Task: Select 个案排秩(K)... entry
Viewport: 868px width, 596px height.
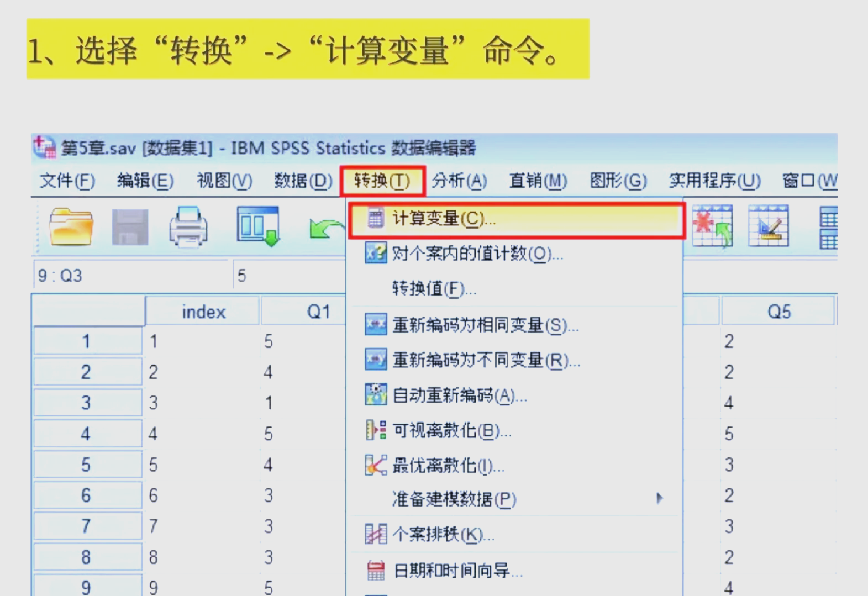Action: [x=514, y=534]
